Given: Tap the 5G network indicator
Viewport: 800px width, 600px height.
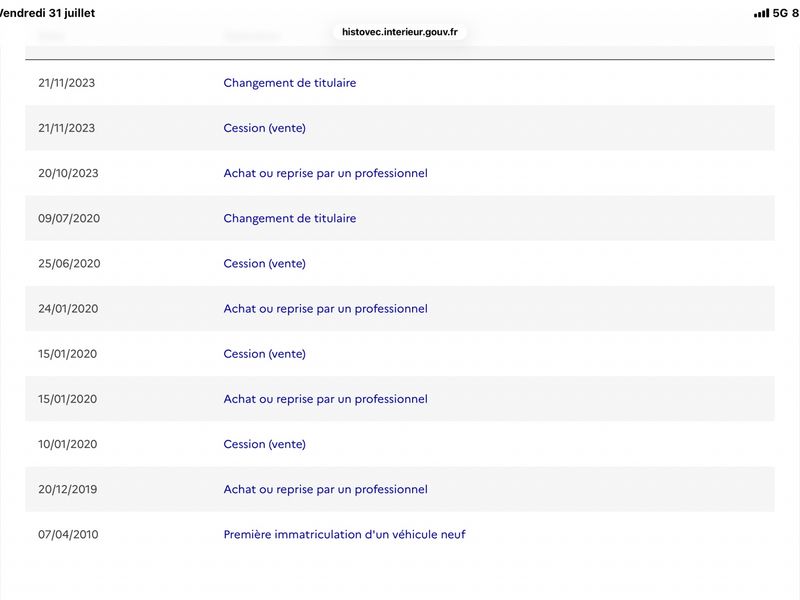Looking at the screenshot, I should click(780, 13).
